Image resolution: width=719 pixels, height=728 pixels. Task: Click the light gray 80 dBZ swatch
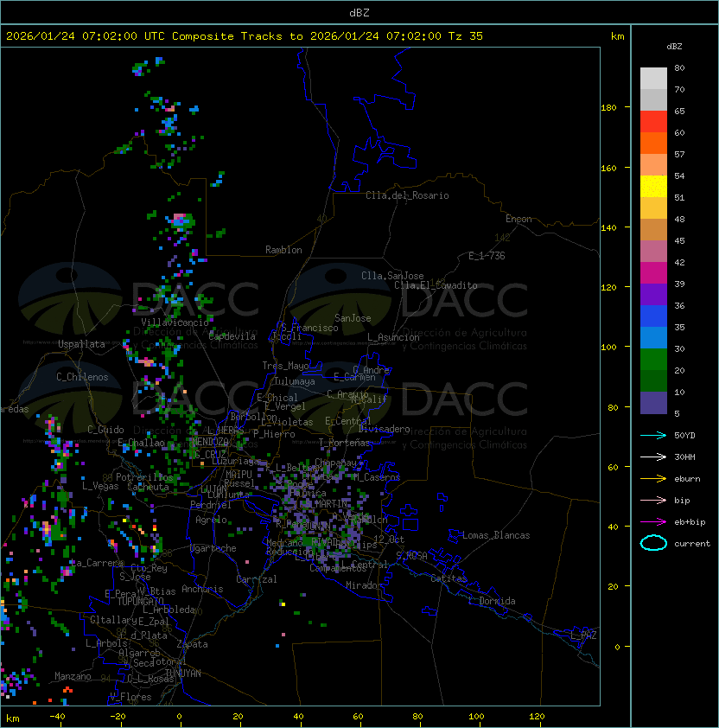tap(653, 79)
